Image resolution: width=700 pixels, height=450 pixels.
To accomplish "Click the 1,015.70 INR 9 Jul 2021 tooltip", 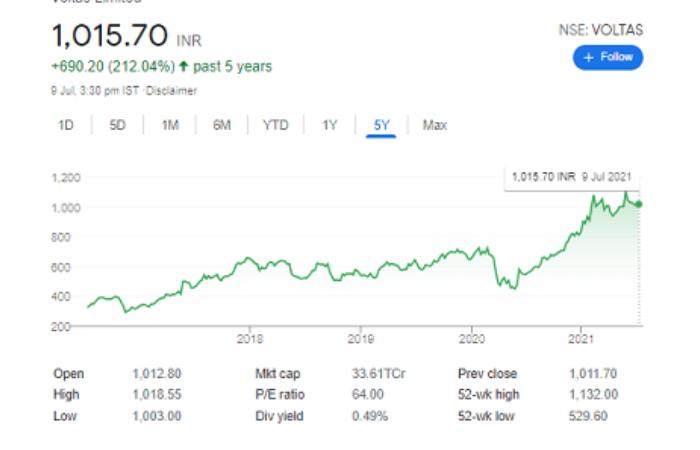I will pos(572,177).
